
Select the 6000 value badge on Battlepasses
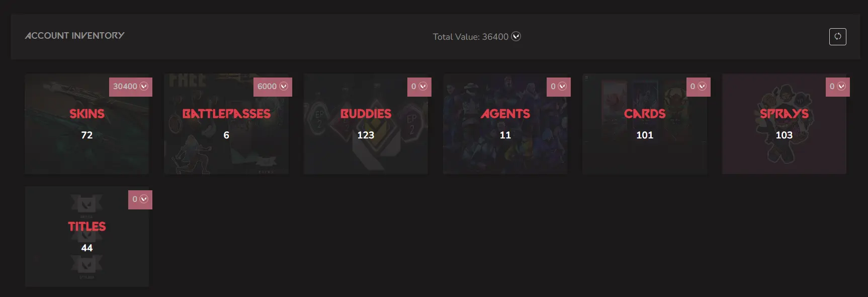tap(273, 87)
